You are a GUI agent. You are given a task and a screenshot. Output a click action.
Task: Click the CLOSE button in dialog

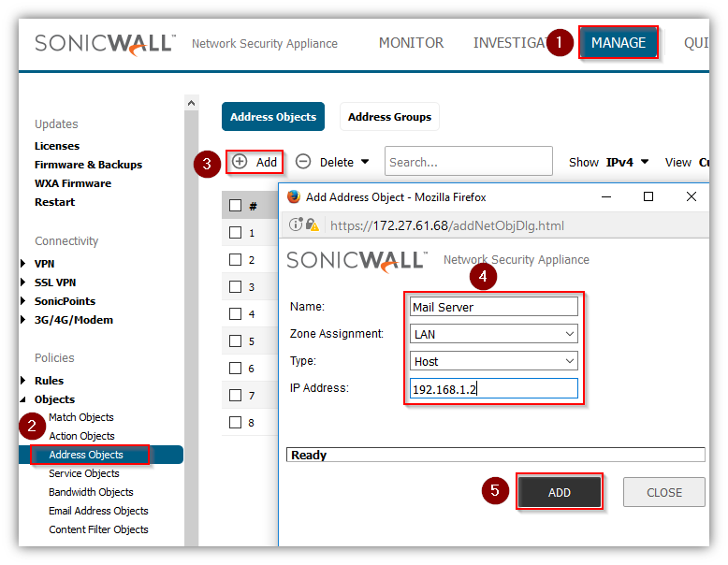tap(664, 492)
